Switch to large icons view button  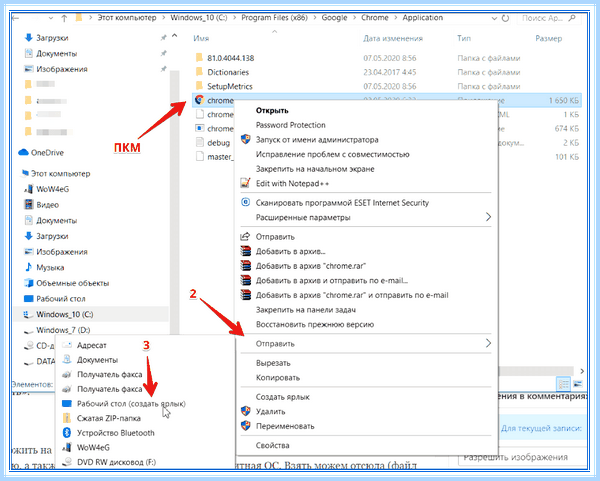pos(578,383)
